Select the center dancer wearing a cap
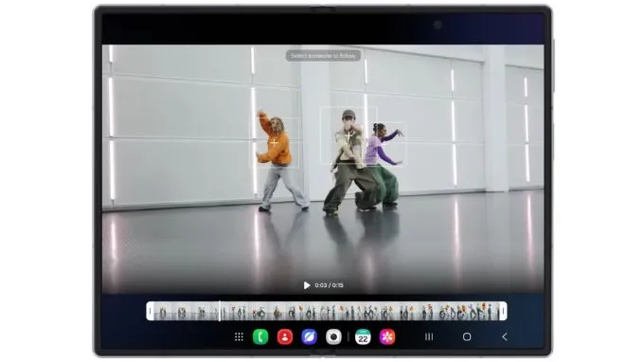This screenshot has height=362, width=644. pos(349,136)
